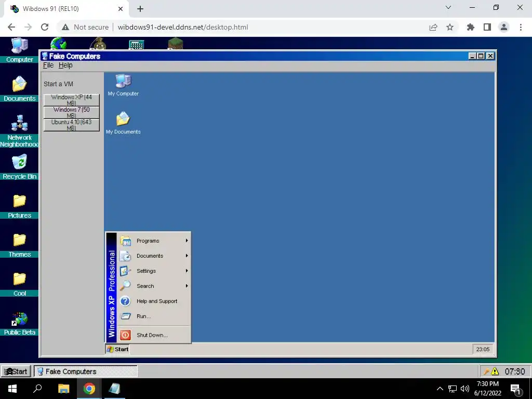Open the Themes folder icon
The image size is (532, 399).
coord(19,240)
